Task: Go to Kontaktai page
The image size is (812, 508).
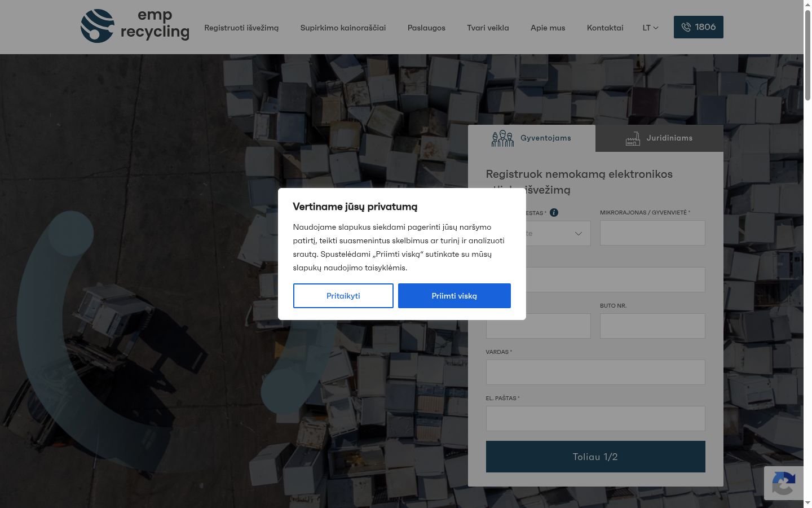Action: [x=605, y=28]
